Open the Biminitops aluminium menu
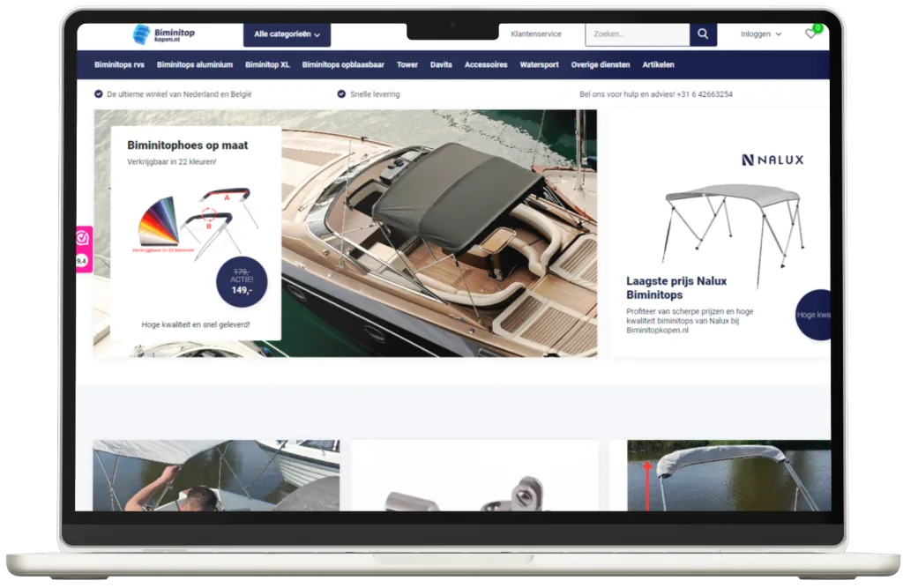Image resolution: width=903 pixels, height=588 pixels. point(195,64)
